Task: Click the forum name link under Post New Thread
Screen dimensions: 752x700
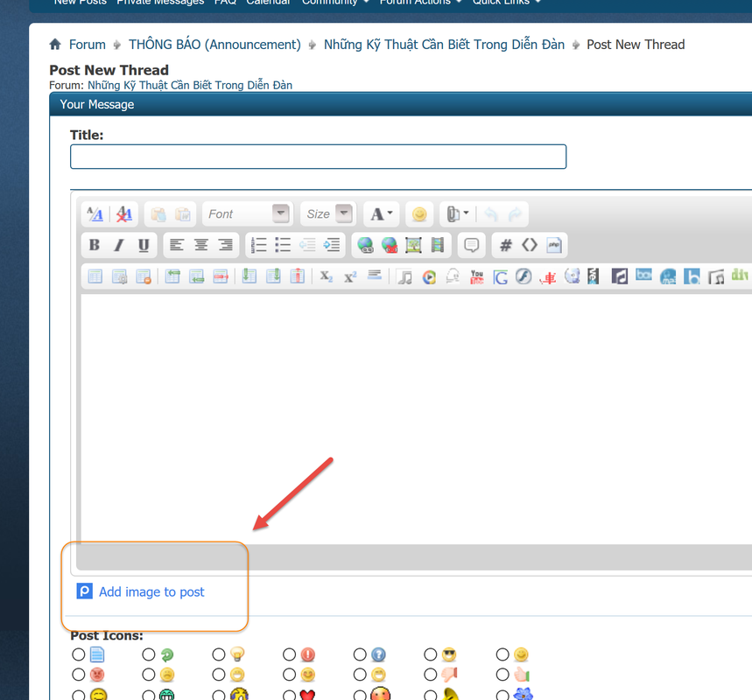Action: (190, 86)
